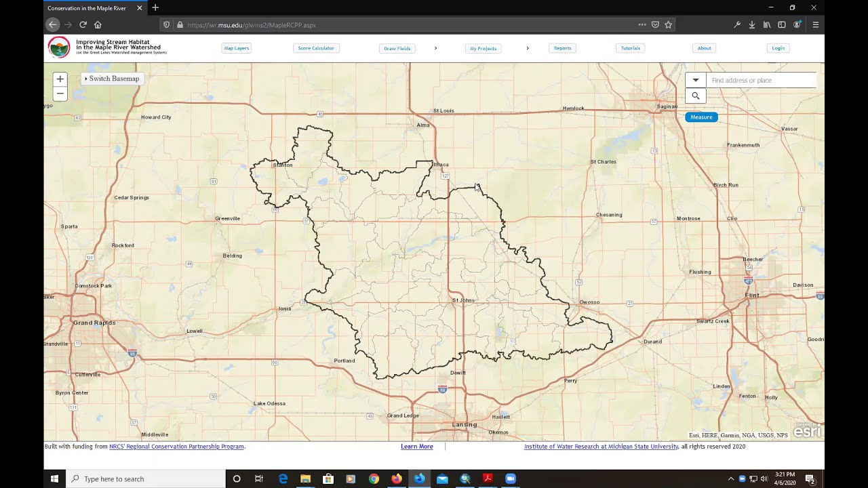Screen dimensions: 868x488
Task: Click the Windows taskbar search box
Action: pos(146,479)
